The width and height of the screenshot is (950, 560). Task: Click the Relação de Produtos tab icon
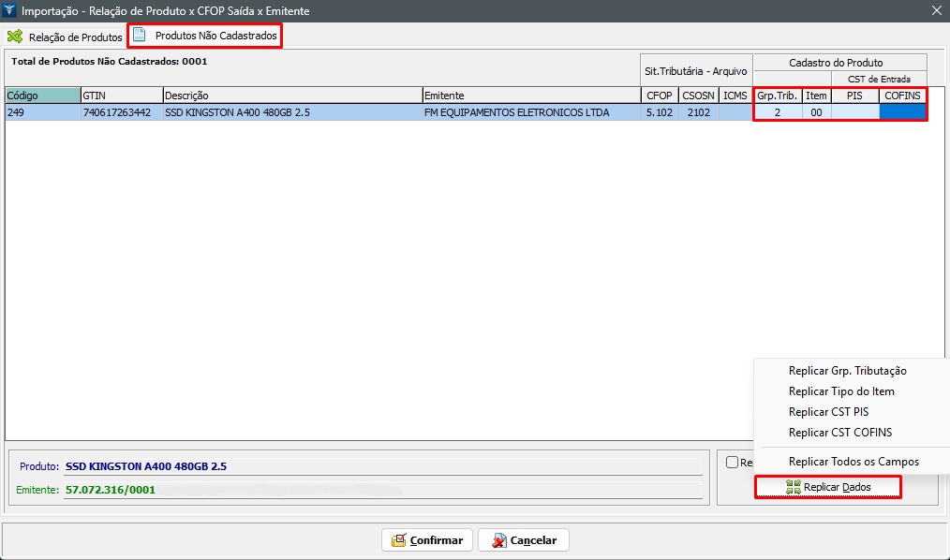click(x=15, y=37)
